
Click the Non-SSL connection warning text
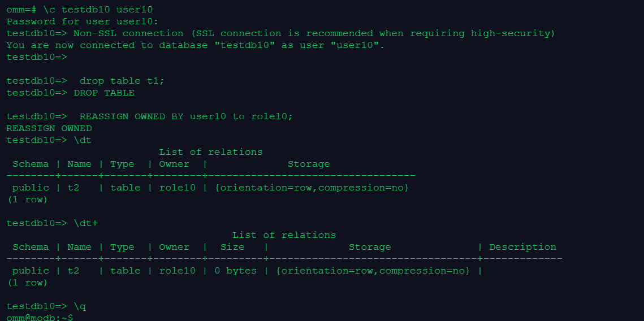click(x=314, y=33)
